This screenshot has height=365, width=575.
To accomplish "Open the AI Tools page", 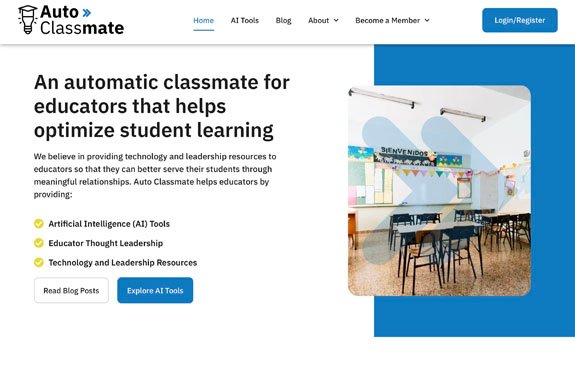I will click(x=245, y=21).
